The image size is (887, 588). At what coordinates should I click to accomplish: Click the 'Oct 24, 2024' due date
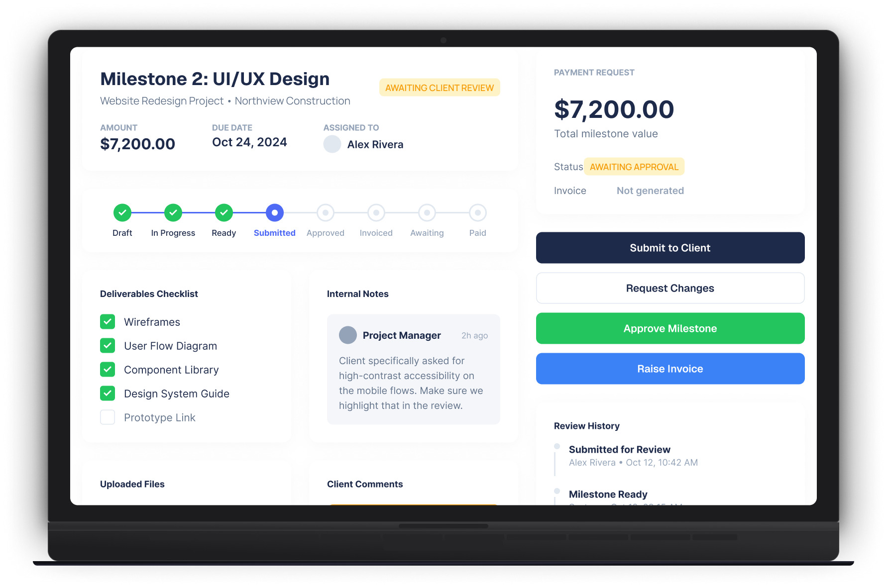249,142
